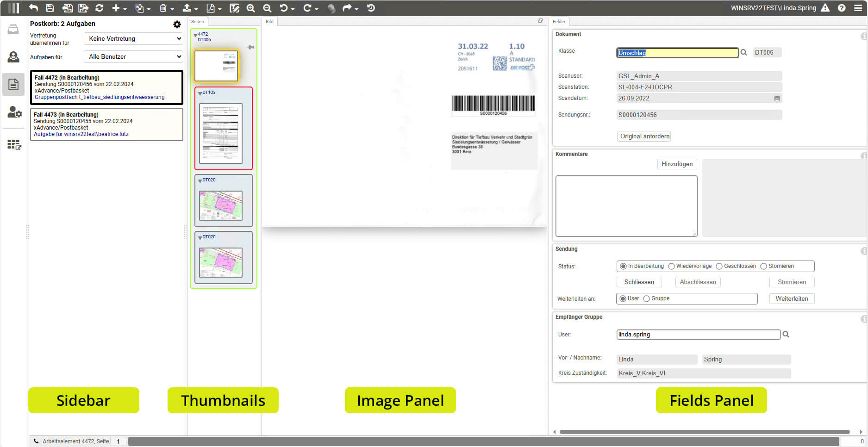
Task: Click the undo arrow icon in the toolbar
Action: coord(33,8)
